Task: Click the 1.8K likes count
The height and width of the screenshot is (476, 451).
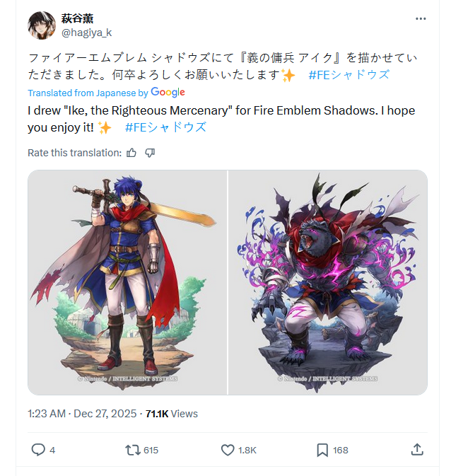Action: click(247, 451)
